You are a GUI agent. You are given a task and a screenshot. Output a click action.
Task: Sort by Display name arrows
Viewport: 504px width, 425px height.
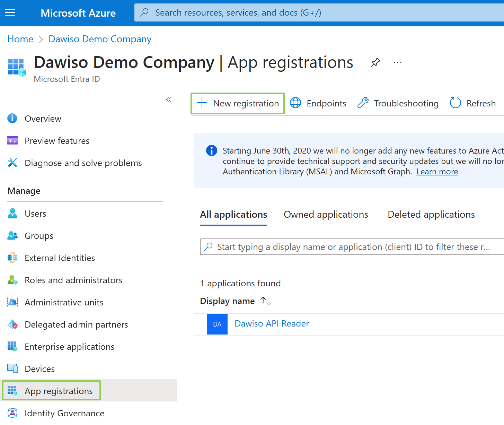coord(266,301)
